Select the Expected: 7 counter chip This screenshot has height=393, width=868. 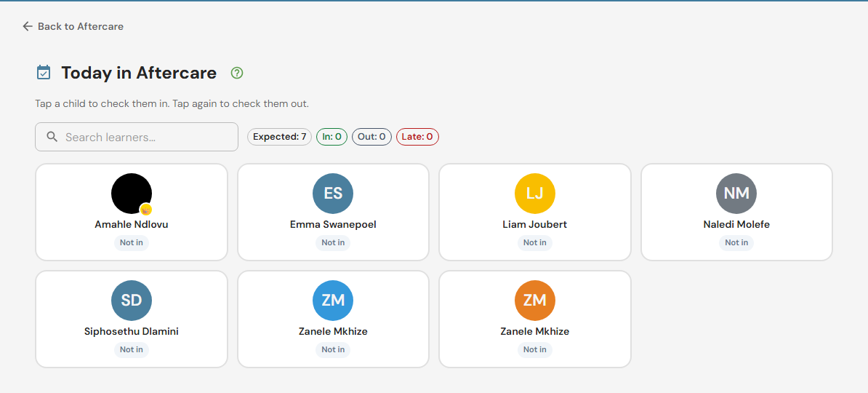point(280,137)
